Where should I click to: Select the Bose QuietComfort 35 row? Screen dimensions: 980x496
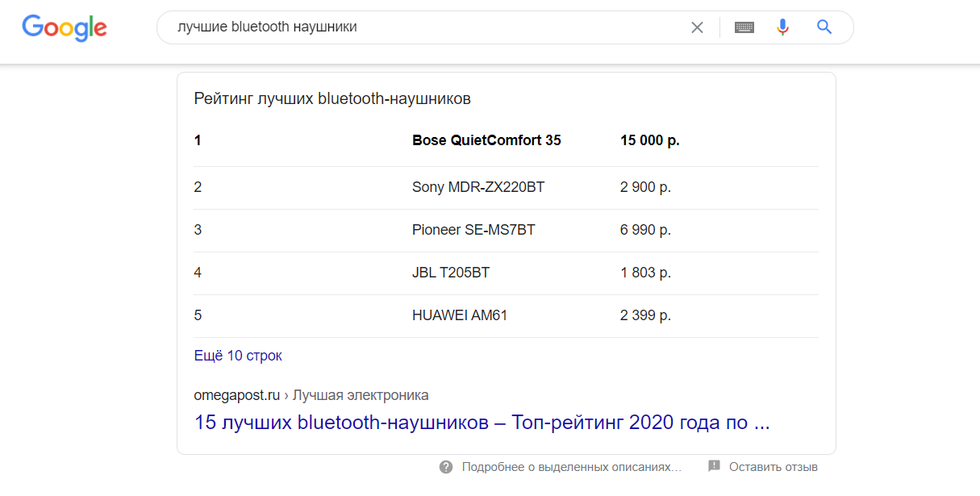click(x=486, y=141)
